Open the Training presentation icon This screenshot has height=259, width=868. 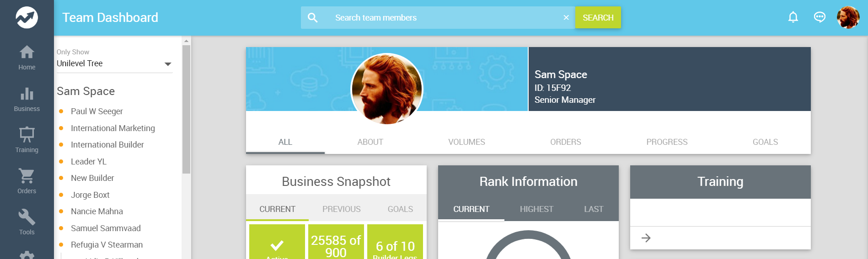pos(27,135)
